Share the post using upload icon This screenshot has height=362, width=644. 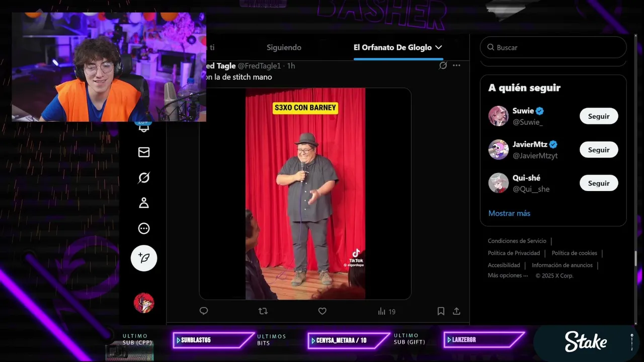[x=456, y=311]
